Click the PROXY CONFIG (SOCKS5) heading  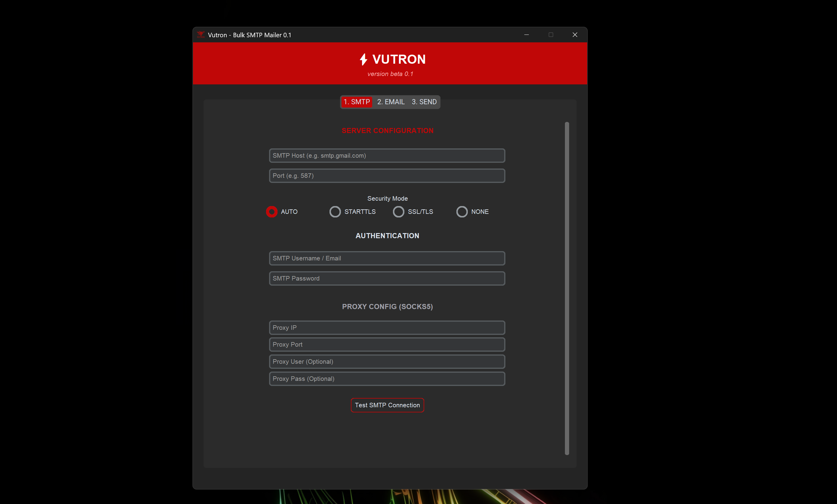pyautogui.click(x=387, y=306)
